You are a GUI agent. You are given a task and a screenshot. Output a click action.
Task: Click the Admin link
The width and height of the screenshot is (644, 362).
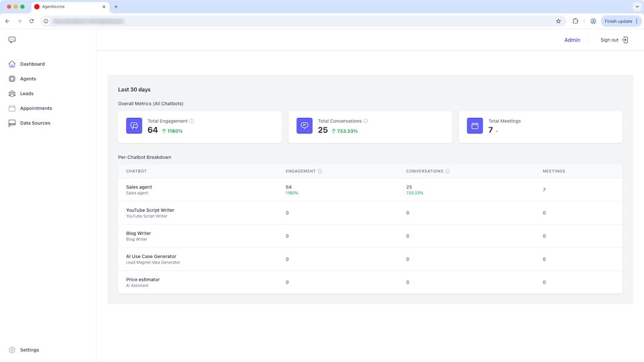pyautogui.click(x=572, y=40)
